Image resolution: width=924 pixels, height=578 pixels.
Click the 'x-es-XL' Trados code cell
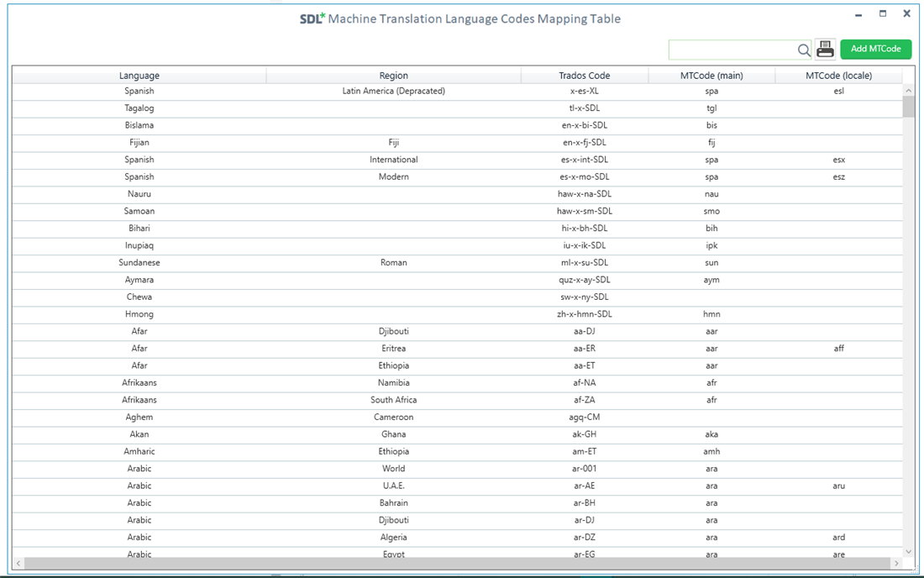click(x=585, y=92)
